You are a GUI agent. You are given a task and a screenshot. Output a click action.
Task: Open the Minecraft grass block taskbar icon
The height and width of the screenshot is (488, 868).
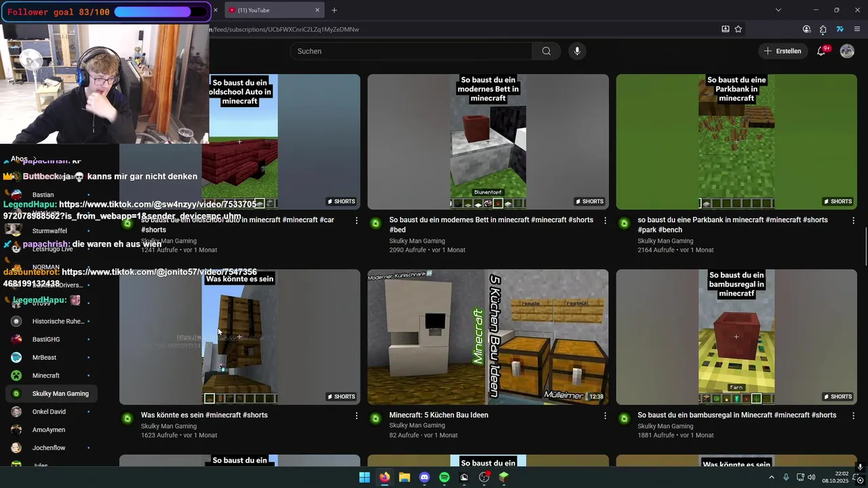coord(504,477)
